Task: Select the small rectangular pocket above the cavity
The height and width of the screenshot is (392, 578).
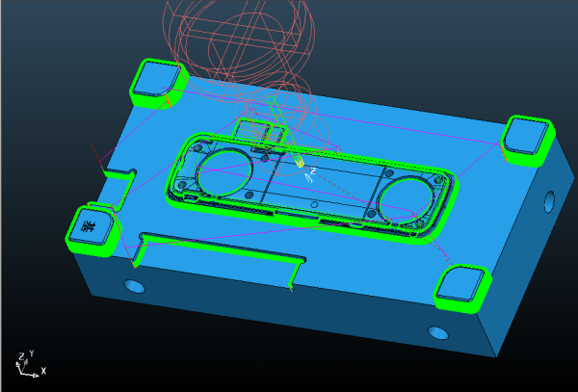Action: pyautogui.click(x=260, y=134)
